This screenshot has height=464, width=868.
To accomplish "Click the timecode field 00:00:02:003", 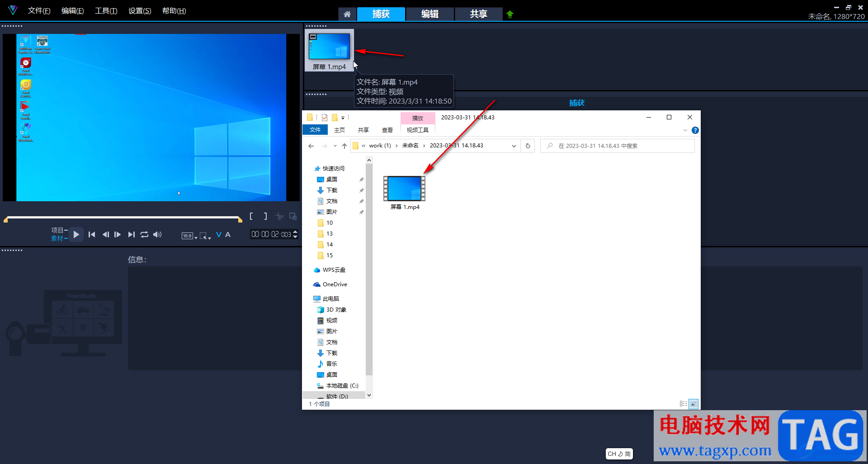I will (x=271, y=234).
